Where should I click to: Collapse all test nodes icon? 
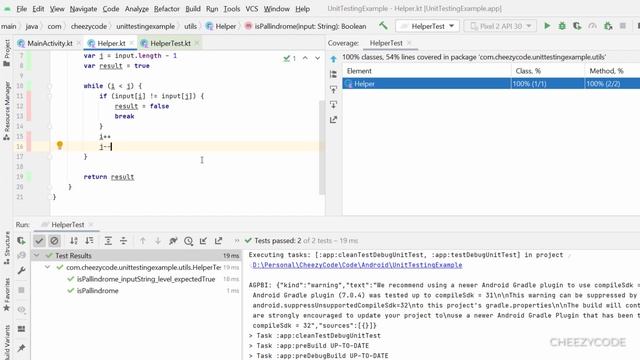[x=123, y=241]
